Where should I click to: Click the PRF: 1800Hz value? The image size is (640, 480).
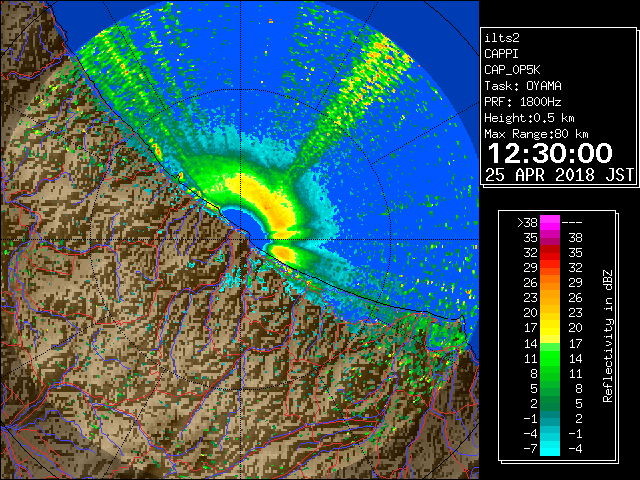523,102
